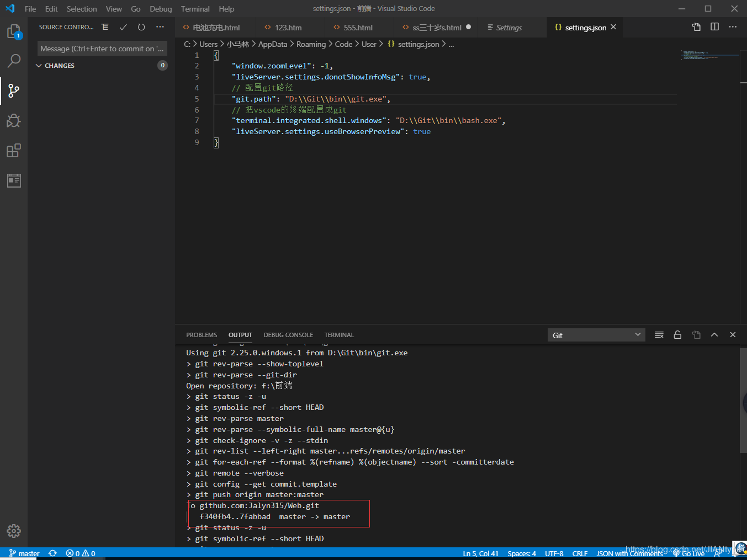The height and width of the screenshot is (560, 747).
Task: Toggle Source Control tree view mode
Action: [105, 27]
